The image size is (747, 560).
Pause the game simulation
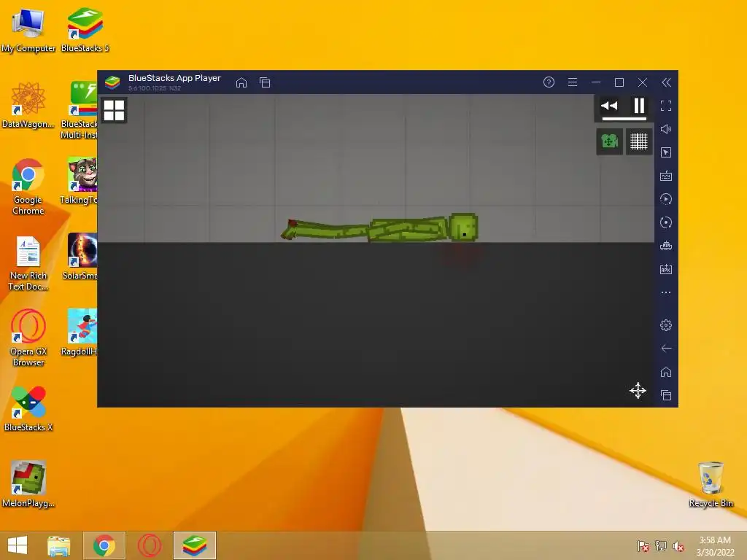pyautogui.click(x=639, y=106)
